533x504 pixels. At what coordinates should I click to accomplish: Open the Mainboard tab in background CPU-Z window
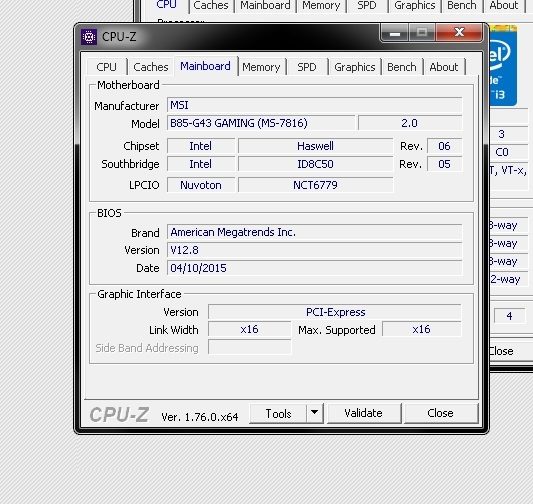tap(265, 5)
